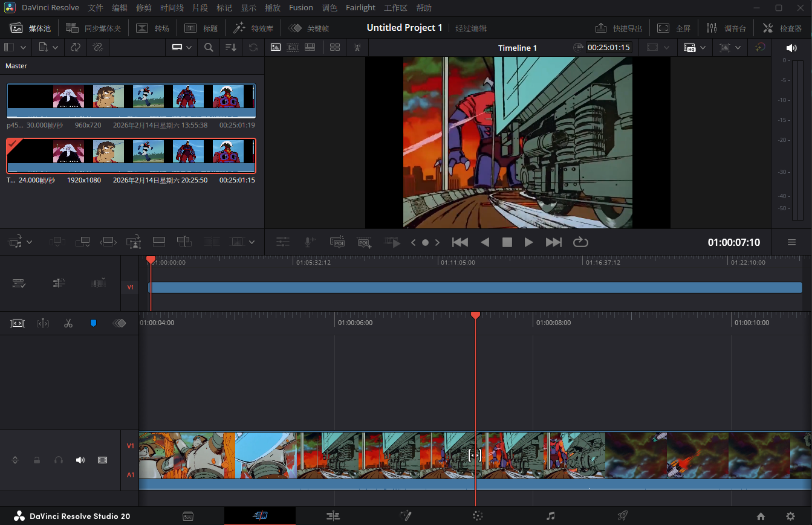The height and width of the screenshot is (525, 812).
Task: Click the red playhead on lower timeline ruler
Action: 475,315
